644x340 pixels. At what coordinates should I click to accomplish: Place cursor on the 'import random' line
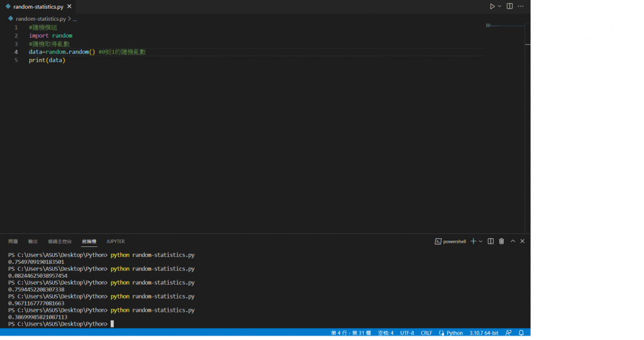click(x=50, y=36)
